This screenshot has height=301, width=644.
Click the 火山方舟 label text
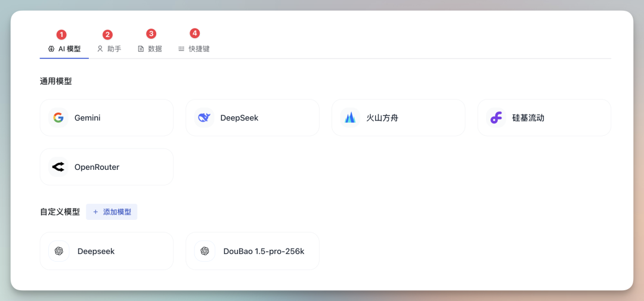(x=382, y=118)
